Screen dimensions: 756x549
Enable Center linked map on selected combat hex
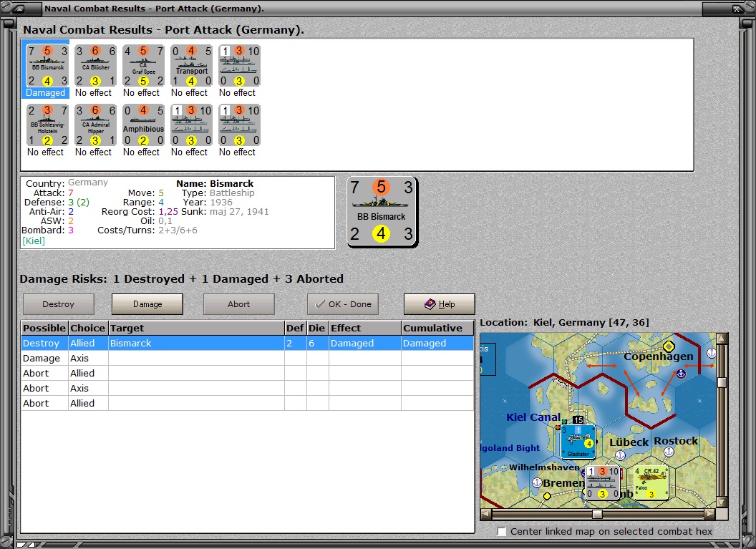coord(502,531)
